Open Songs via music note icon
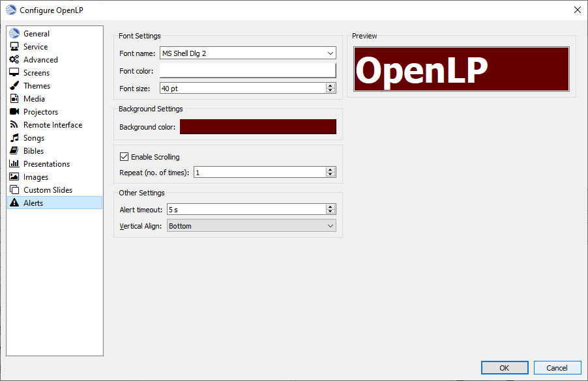 coord(14,138)
